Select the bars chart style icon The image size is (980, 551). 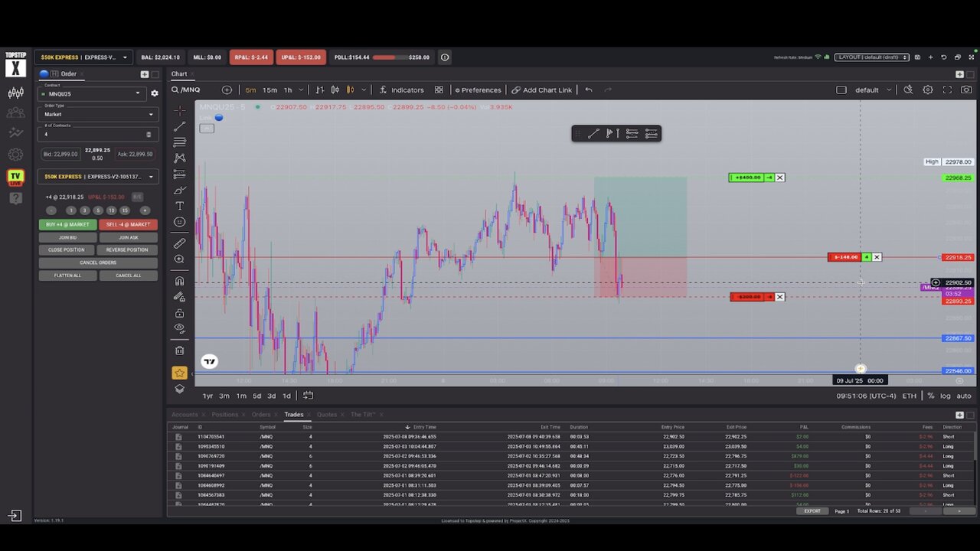click(320, 90)
